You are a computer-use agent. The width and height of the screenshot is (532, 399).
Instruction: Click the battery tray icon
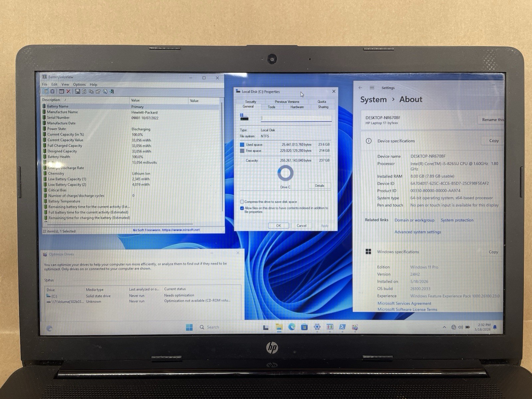467,327
